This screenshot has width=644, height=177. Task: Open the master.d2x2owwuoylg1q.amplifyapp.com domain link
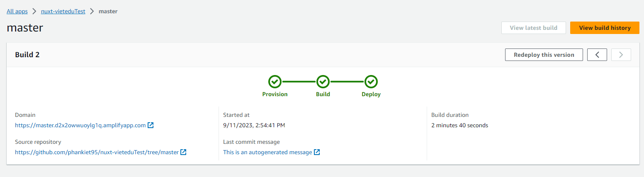click(x=80, y=125)
